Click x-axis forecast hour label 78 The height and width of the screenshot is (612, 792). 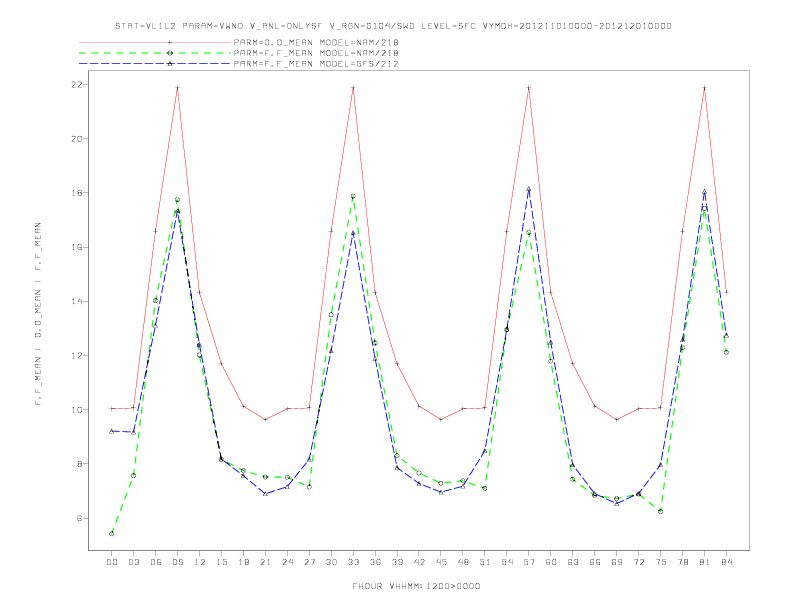point(682,562)
